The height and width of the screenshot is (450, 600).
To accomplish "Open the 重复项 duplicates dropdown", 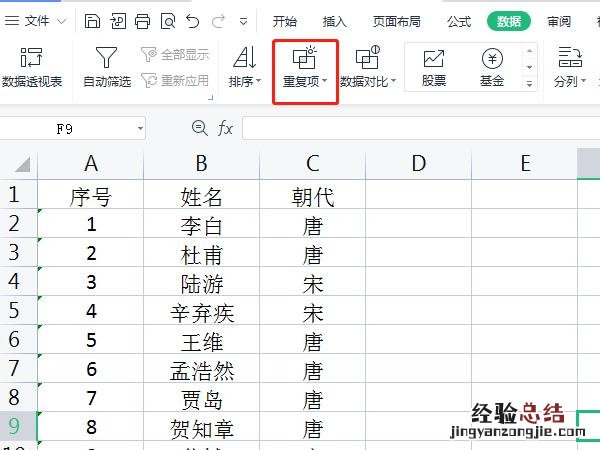I will pyautogui.click(x=305, y=67).
